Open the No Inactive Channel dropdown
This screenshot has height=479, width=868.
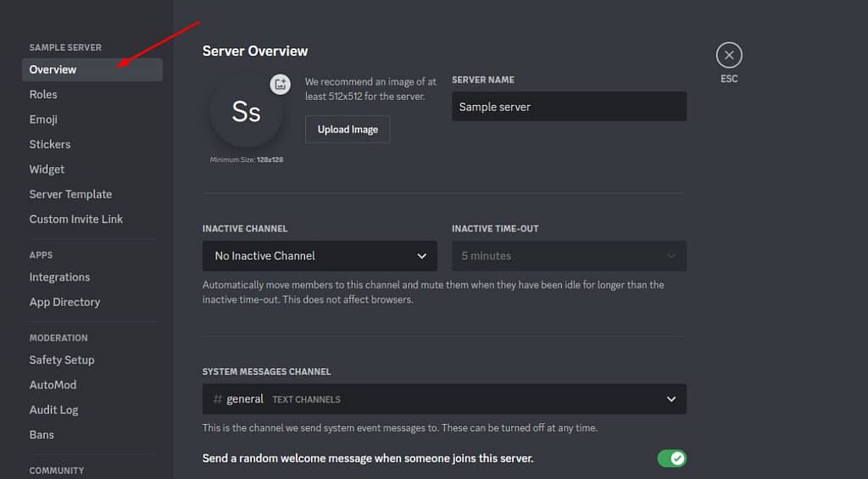(320, 256)
